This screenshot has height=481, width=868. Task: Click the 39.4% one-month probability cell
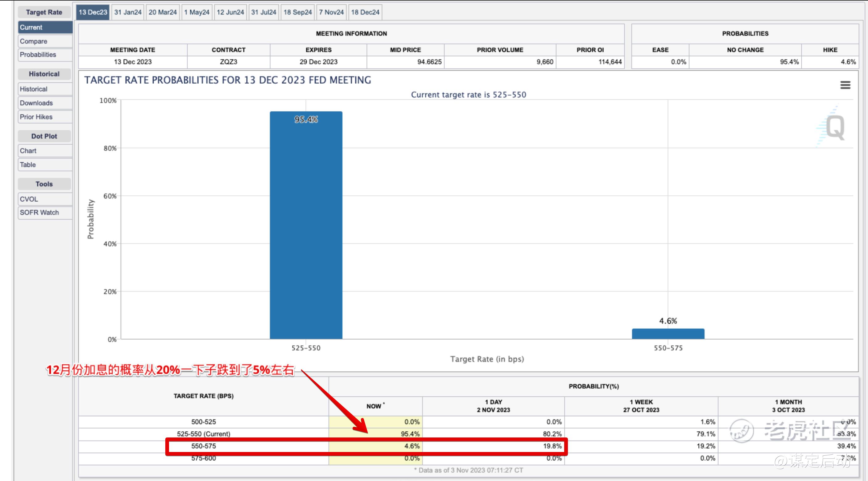788,446
